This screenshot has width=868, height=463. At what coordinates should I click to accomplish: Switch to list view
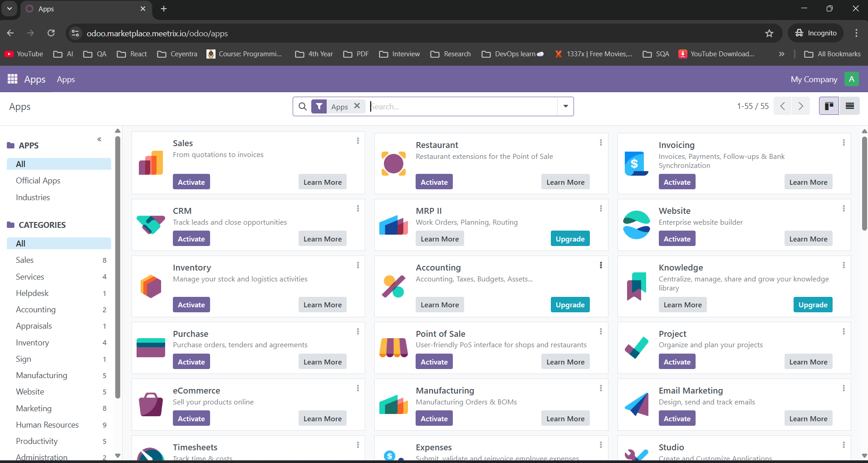850,106
